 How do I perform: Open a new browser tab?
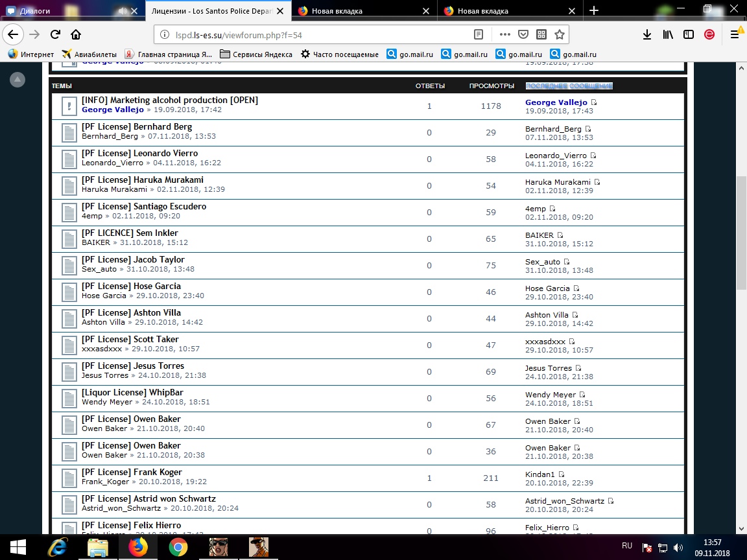594,11
